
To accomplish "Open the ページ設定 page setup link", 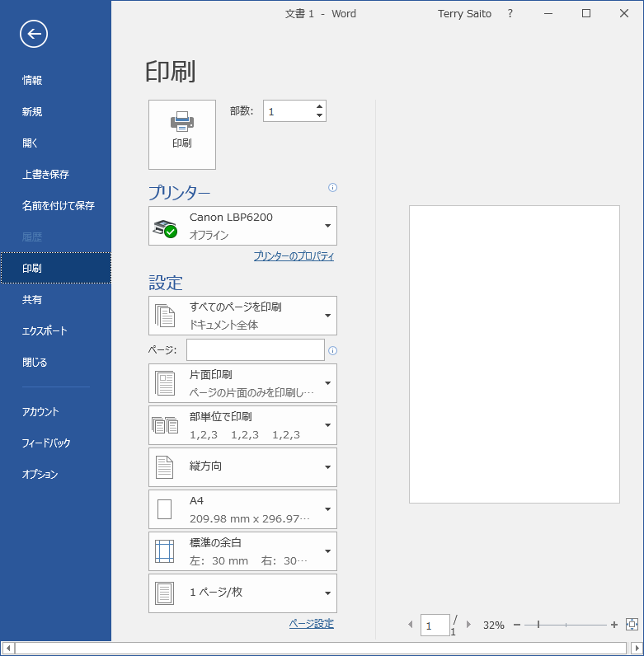I will pyautogui.click(x=312, y=624).
